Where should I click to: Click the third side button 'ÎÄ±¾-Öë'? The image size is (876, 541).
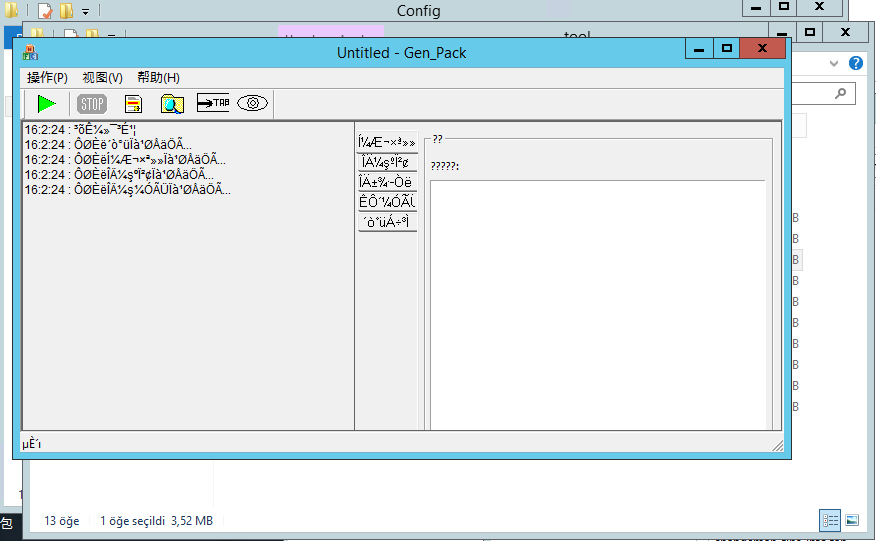point(387,182)
